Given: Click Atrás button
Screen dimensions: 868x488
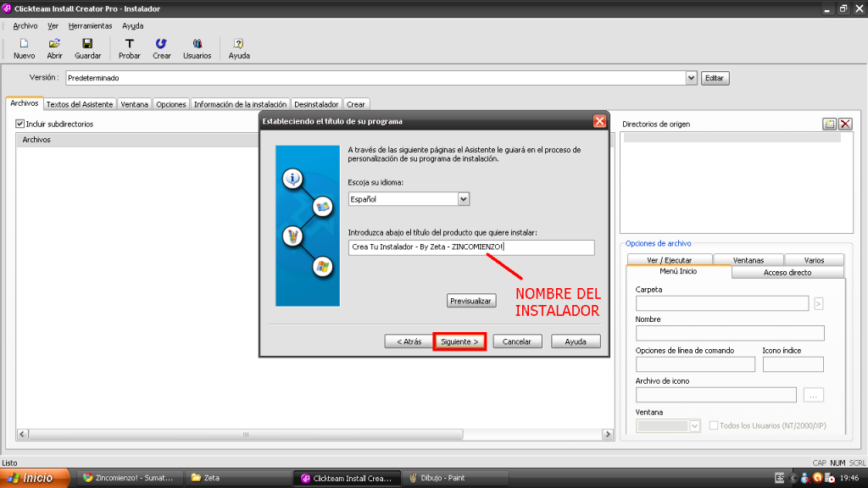Looking at the screenshot, I should coord(409,341).
